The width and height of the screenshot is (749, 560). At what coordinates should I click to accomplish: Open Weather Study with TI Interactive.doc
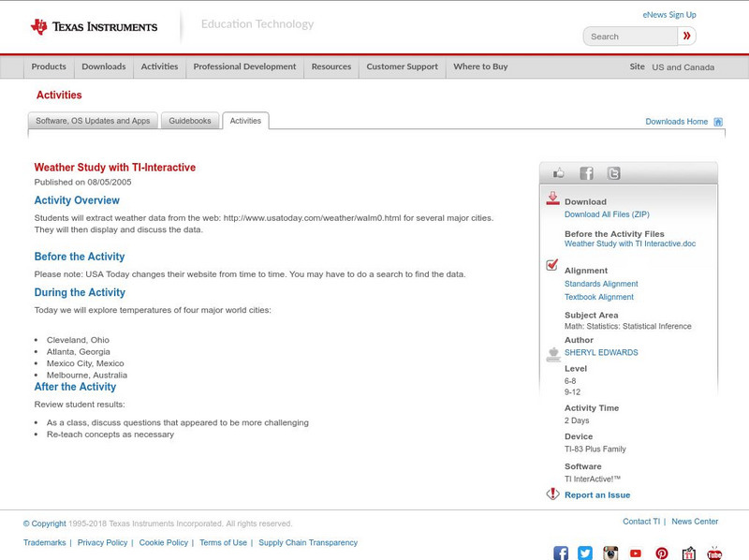pyautogui.click(x=630, y=243)
